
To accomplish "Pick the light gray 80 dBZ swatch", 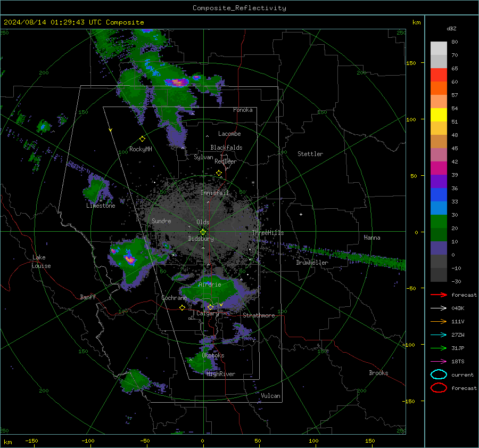I will (x=439, y=48).
